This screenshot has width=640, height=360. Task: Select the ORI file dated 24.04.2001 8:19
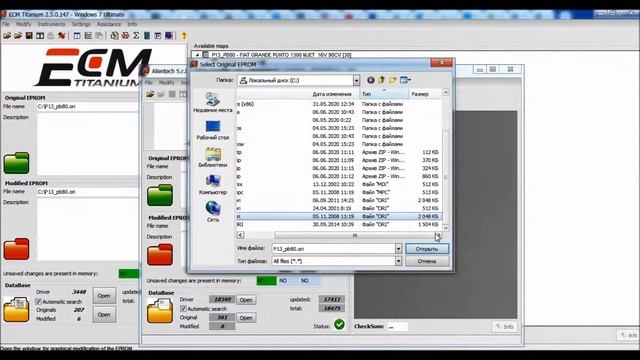tap(339, 208)
